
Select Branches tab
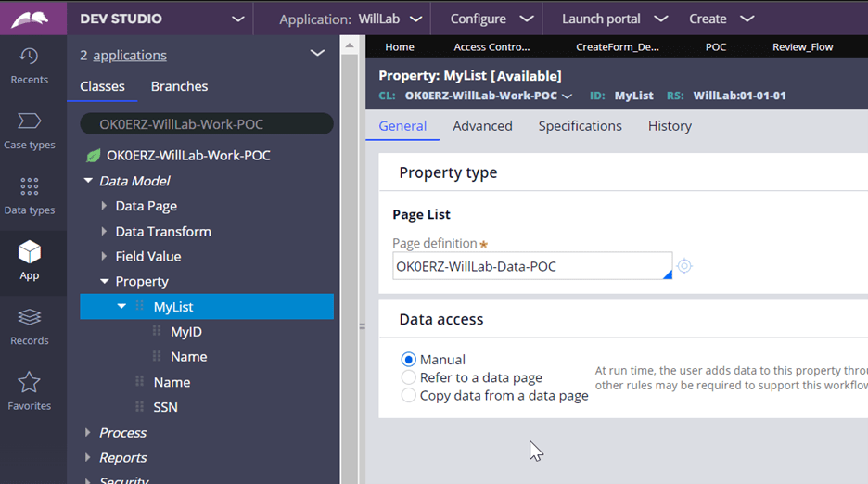tap(179, 86)
